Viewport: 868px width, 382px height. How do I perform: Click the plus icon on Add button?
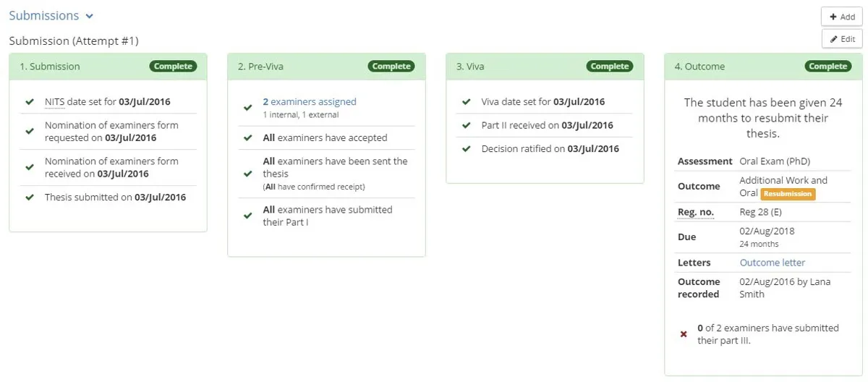tap(833, 17)
